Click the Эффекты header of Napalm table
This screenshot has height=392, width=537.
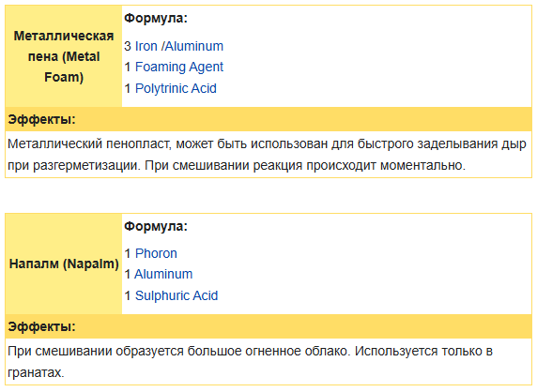(x=268, y=326)
